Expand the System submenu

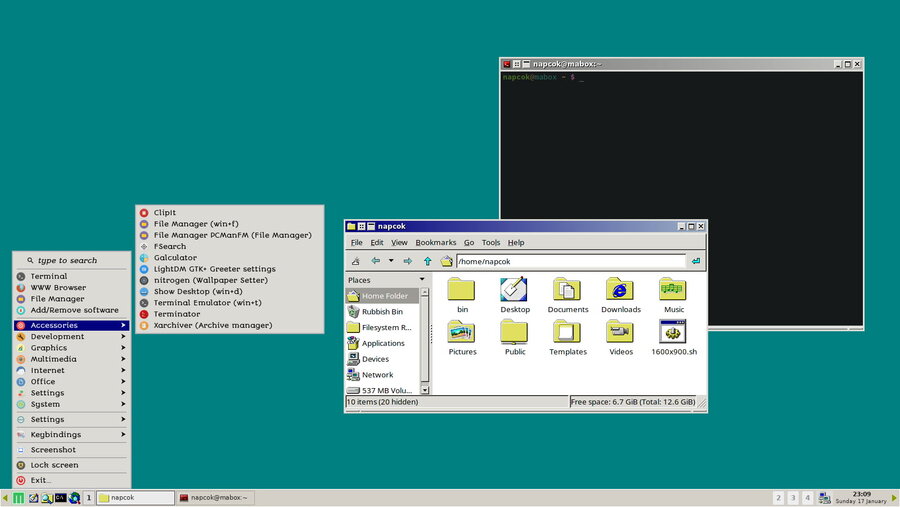point(72,404)
